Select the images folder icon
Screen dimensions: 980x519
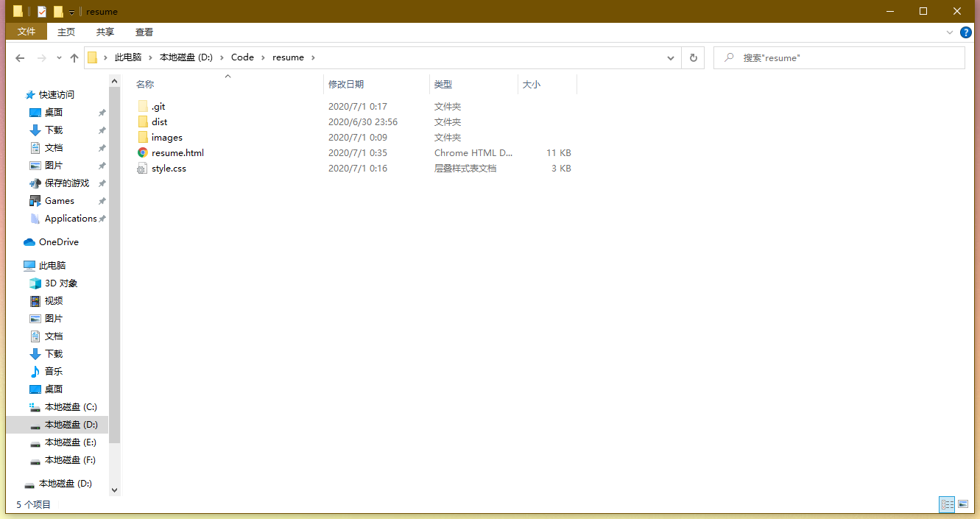tap(143, 138)
